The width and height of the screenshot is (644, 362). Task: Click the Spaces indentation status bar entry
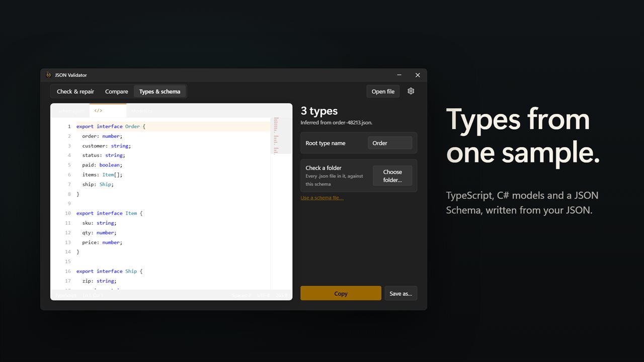[241, 295]
